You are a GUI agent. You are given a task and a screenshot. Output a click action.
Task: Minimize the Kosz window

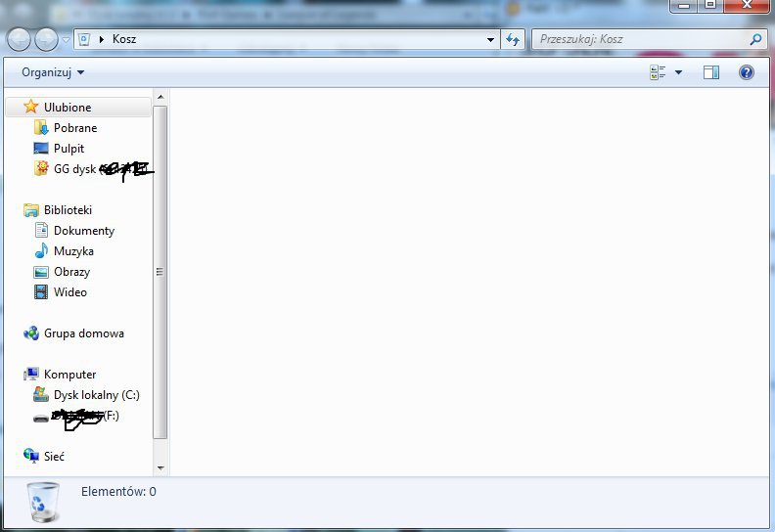click(x=684, y=6)
